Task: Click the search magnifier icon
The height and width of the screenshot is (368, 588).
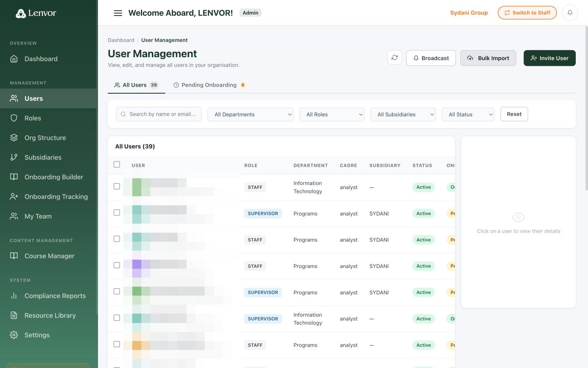Action: (123, 114)
